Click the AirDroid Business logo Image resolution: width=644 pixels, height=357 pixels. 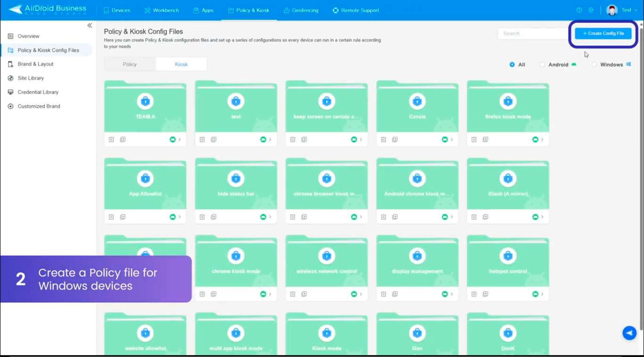(48, 9)
